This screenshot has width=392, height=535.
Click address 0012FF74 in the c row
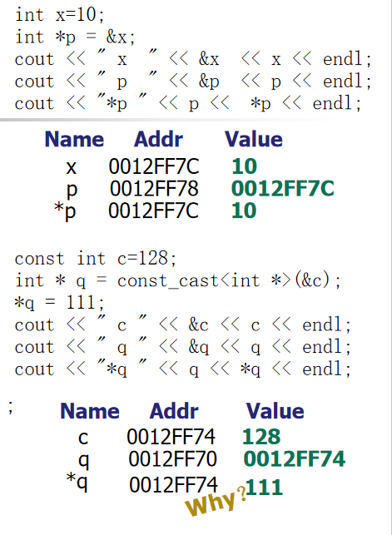171,436
